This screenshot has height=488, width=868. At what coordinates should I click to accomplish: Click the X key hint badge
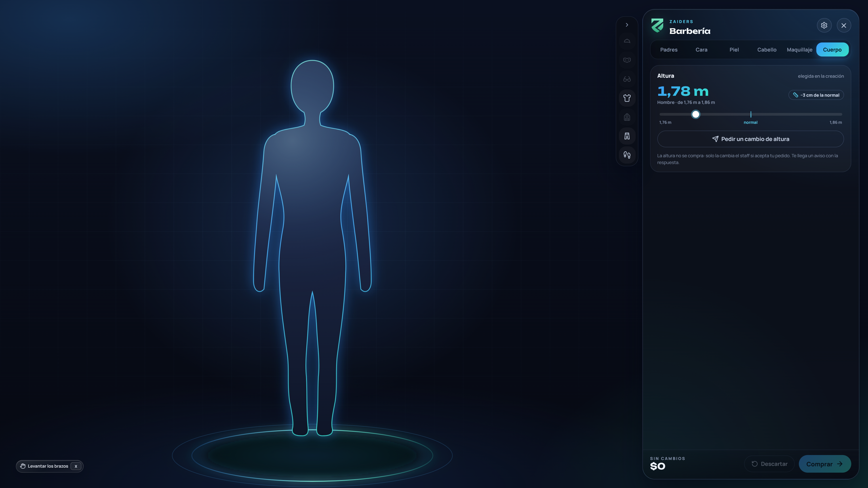pyautogui.click(x=76, y=466)
